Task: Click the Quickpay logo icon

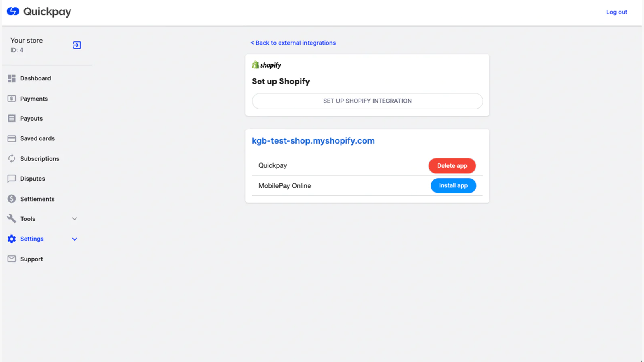Action: point(13,11)
